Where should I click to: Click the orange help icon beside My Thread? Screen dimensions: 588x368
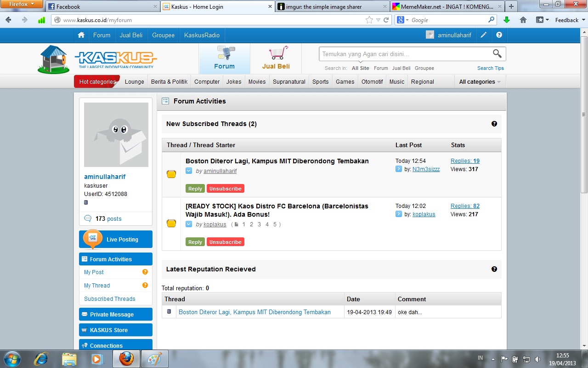point(145,285)
